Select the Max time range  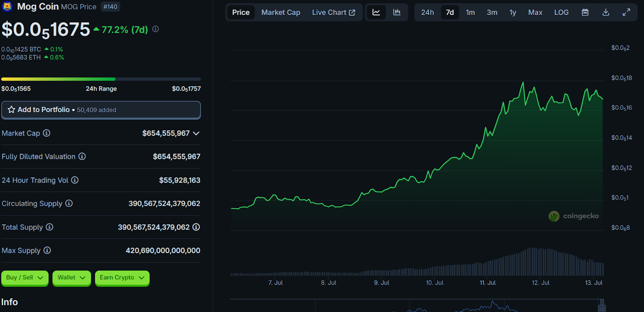tap(535, 12)
